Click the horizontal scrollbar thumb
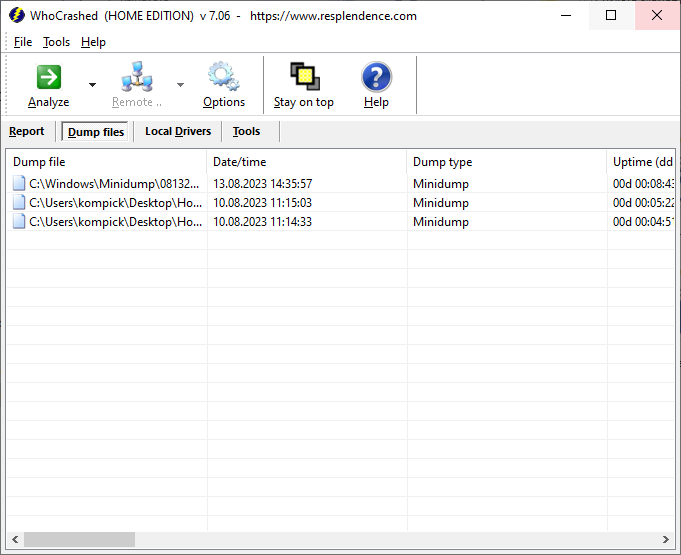 click(x=79, y=539)
